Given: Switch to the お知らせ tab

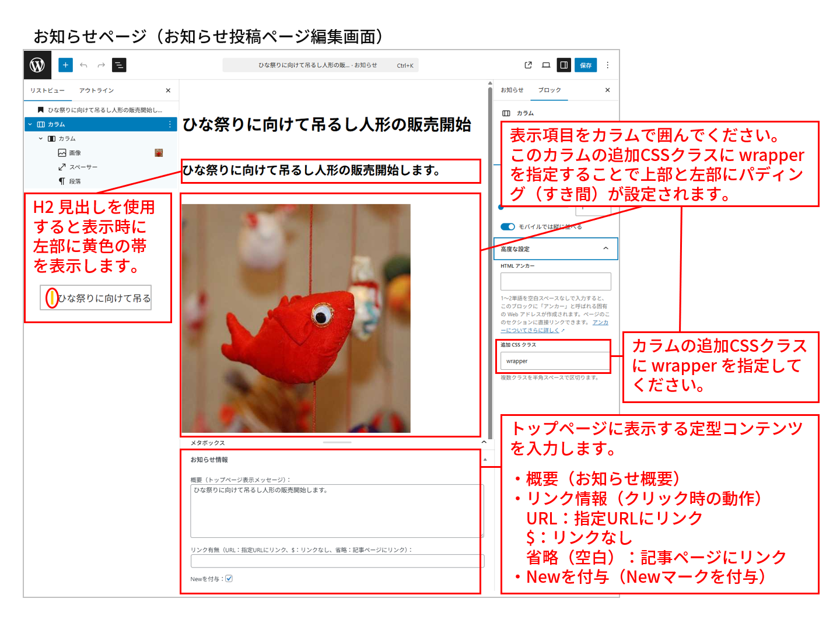Looking at the screenshot, I should click(x=512, y=90).
